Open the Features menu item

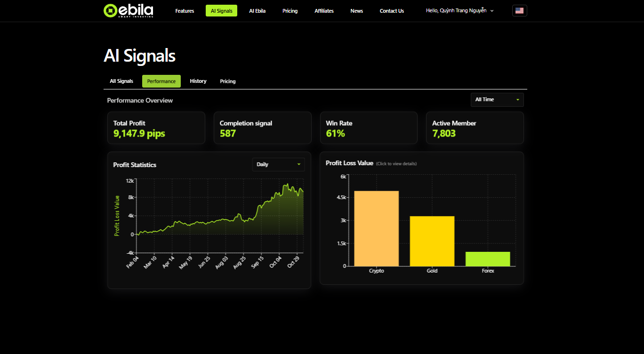185,11
